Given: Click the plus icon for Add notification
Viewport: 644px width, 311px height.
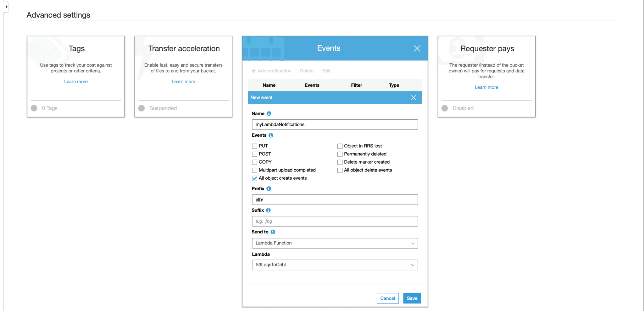Looking at the screenshot, I should point(253,71).
